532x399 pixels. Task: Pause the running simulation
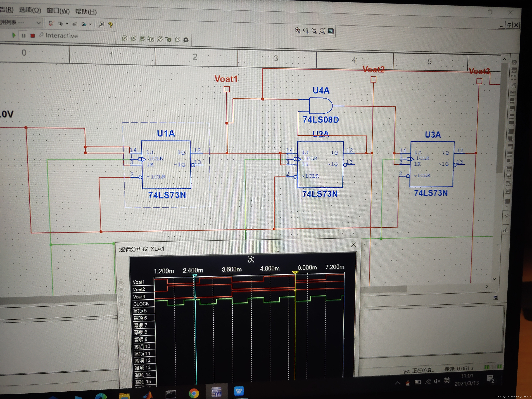pyautogui.click(x=24, y=36)
